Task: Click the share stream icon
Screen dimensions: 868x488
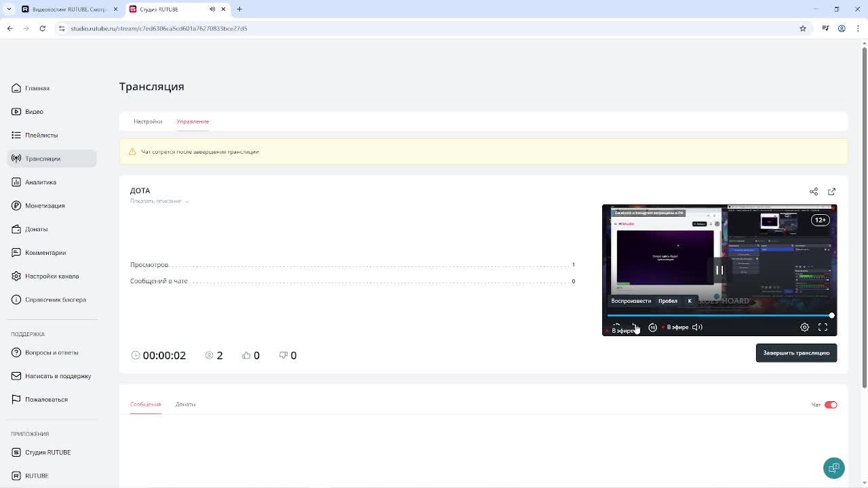Action: (x=814, y=191)
